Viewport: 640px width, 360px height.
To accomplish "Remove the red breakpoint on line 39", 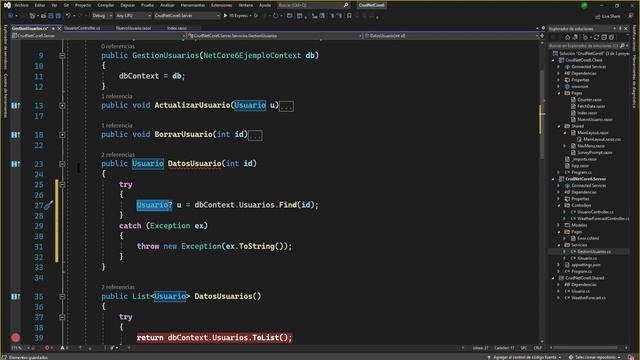I will (x=16, y=338).
